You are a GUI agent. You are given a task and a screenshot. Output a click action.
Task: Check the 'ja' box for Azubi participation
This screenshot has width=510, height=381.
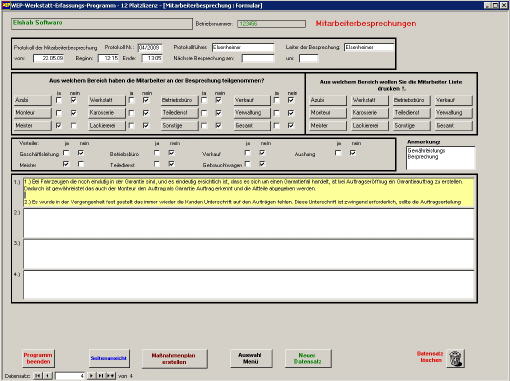coord(59,100)
